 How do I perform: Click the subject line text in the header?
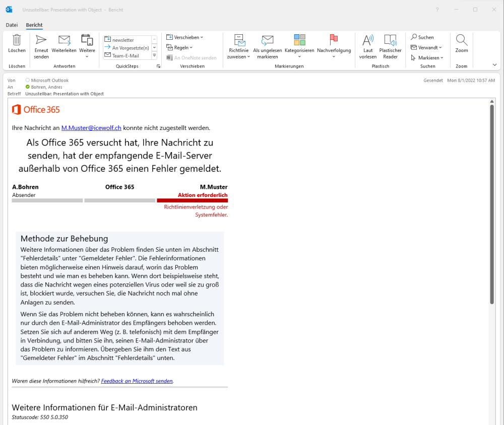tap(65, 94)
